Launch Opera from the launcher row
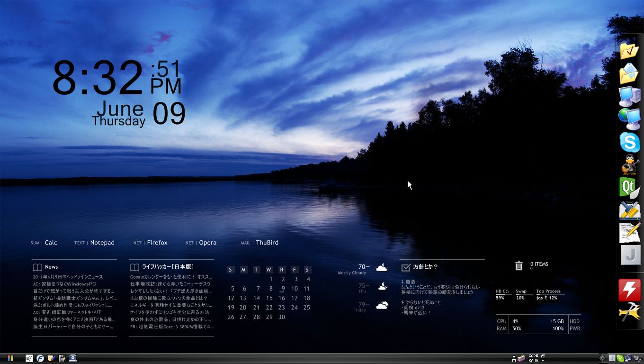 (x=207, y=243)
